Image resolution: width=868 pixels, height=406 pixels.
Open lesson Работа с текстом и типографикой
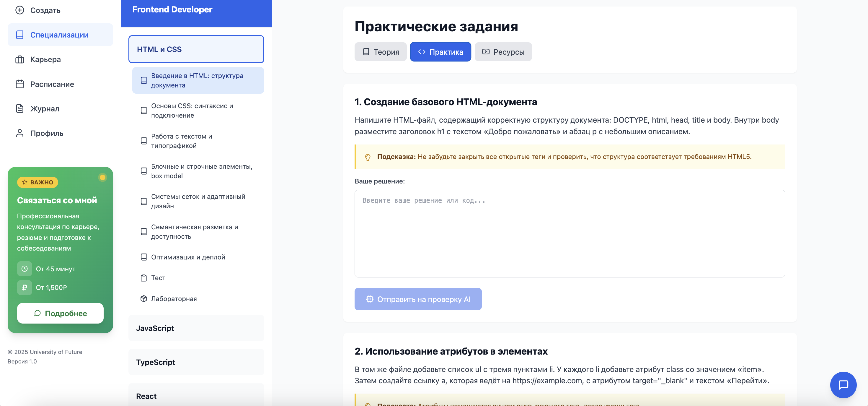pos(198,141)
